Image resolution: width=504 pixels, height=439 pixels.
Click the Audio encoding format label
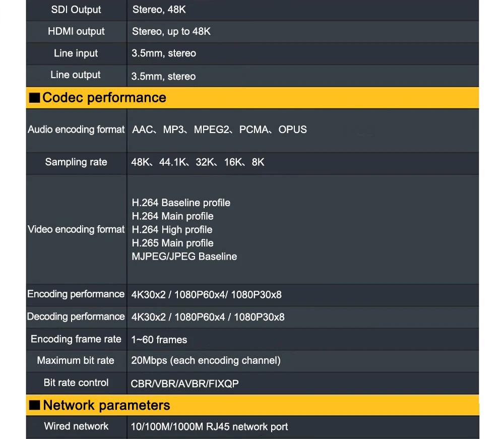point(76,130)
